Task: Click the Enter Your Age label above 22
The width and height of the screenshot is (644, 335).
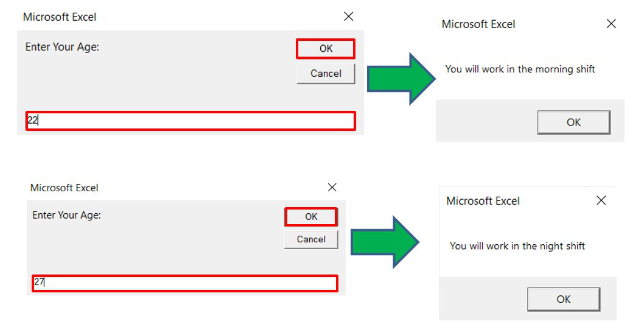Action: (x=62, y=47)
